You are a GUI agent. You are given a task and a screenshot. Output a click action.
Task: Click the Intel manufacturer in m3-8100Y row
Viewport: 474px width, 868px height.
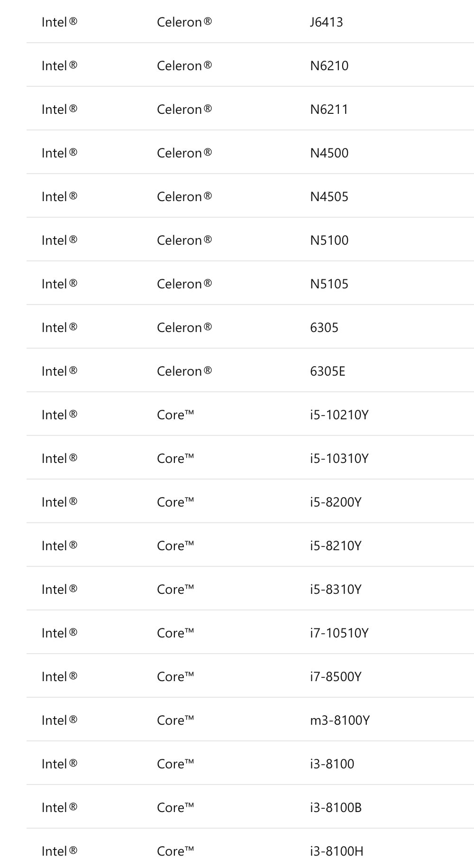[59, 720]
